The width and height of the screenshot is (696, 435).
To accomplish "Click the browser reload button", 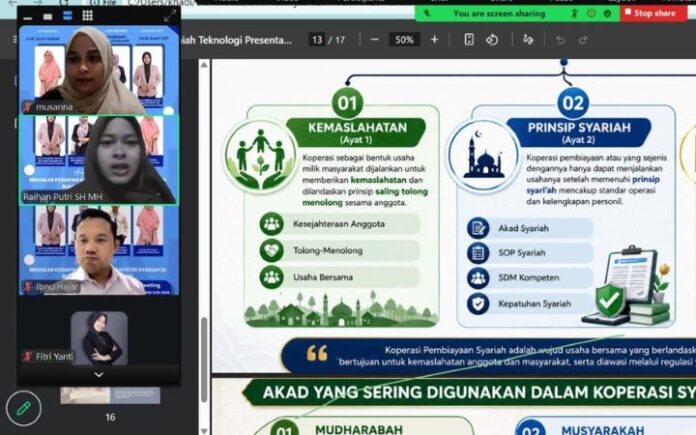I will click(x=63, y=2).
